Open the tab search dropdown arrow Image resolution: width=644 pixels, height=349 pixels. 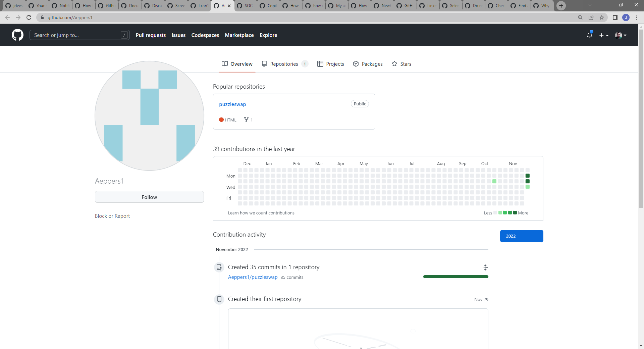point(590,5)
